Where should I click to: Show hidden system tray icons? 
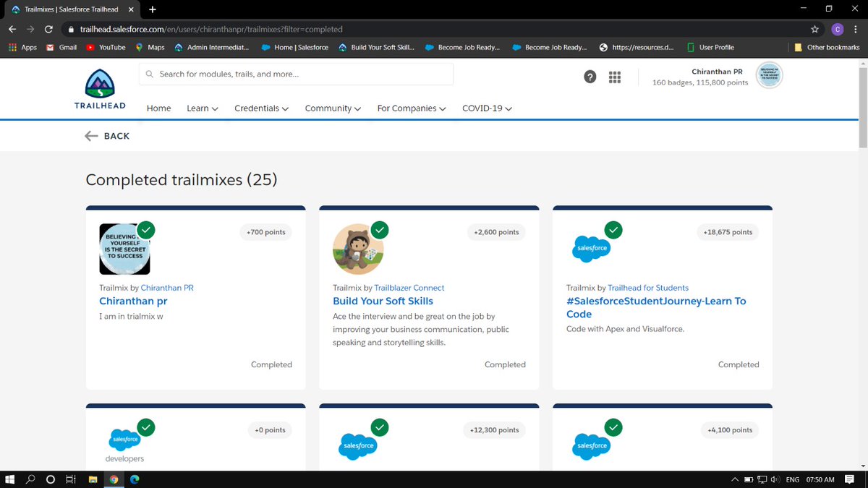coord(735,479)
